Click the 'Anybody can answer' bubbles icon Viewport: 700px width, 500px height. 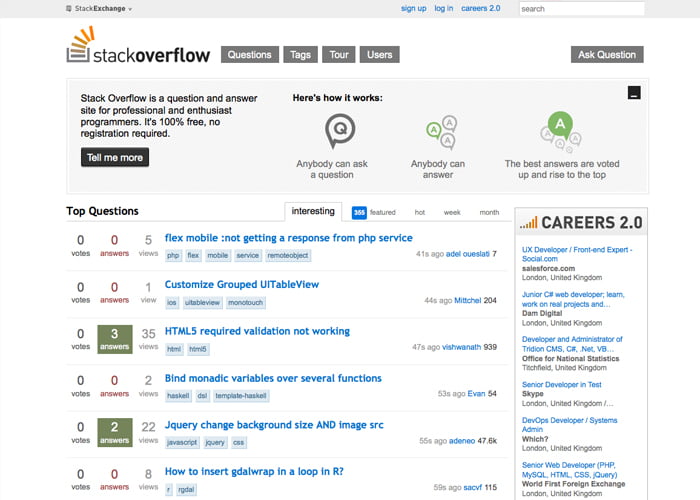(x=442, y=132)
